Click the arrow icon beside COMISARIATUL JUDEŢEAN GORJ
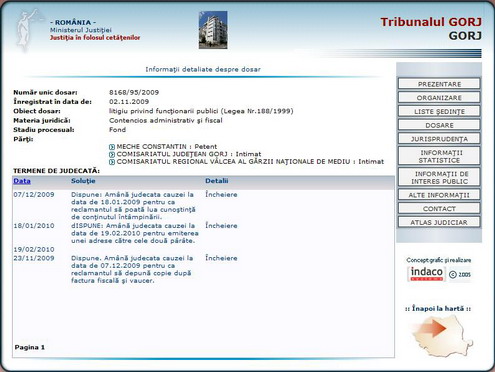The image size is (495, 372). 112,154
